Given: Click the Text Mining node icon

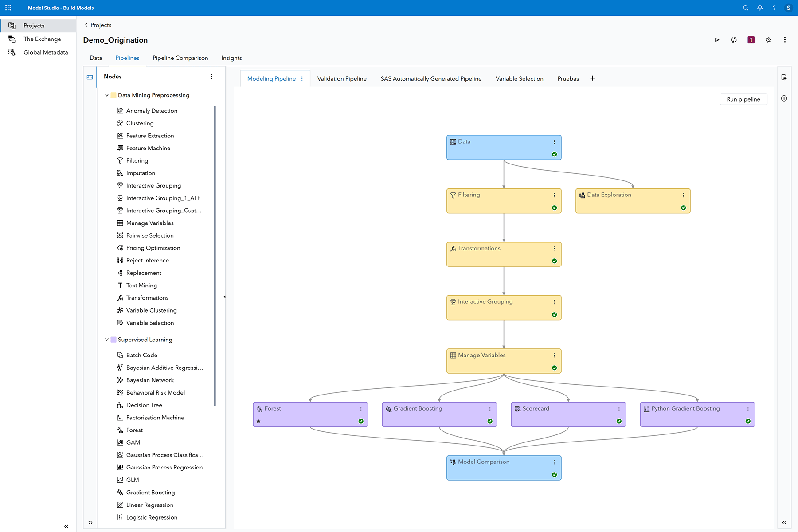Looking at the screenshot, I should [x=120, y=285].
